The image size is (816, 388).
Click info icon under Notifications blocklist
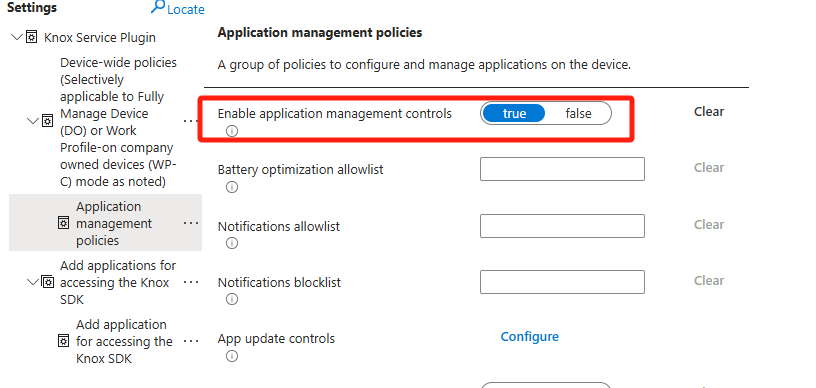pyautogui.click(x=232, y=300)
